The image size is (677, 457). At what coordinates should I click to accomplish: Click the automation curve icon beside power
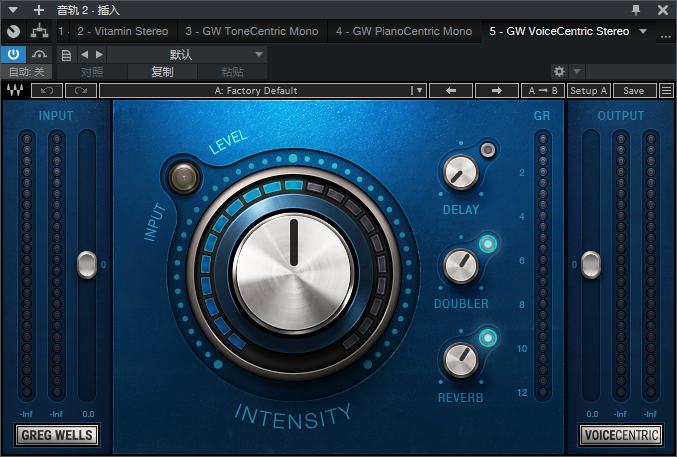39,54
